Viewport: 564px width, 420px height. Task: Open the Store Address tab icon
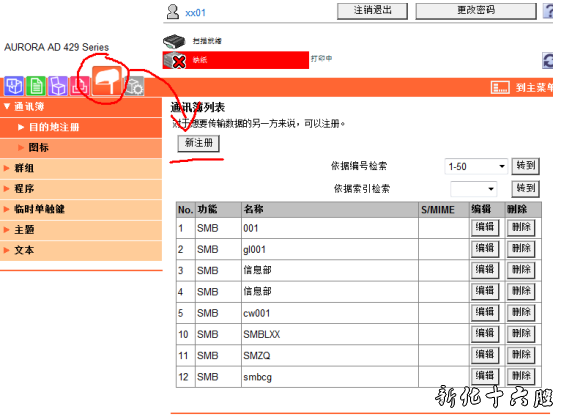107,81
